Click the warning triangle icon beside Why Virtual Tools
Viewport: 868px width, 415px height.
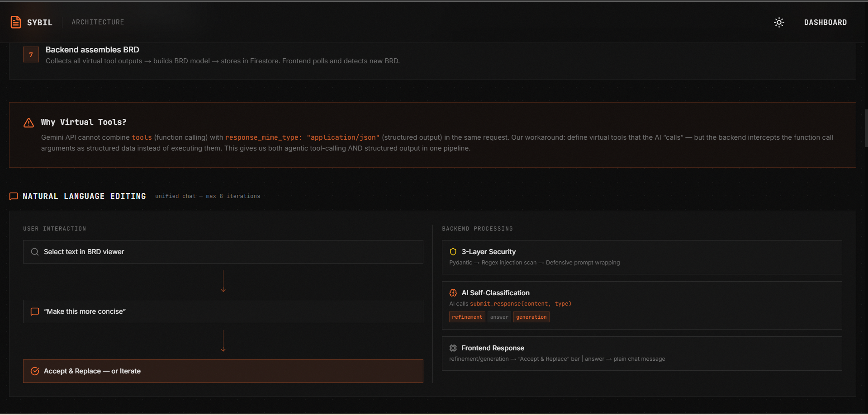[28, 123]
